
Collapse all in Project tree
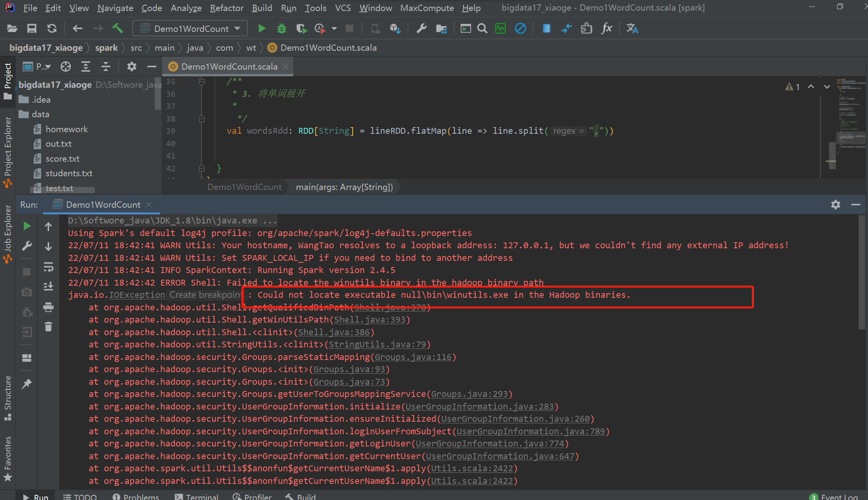(105, 66)
